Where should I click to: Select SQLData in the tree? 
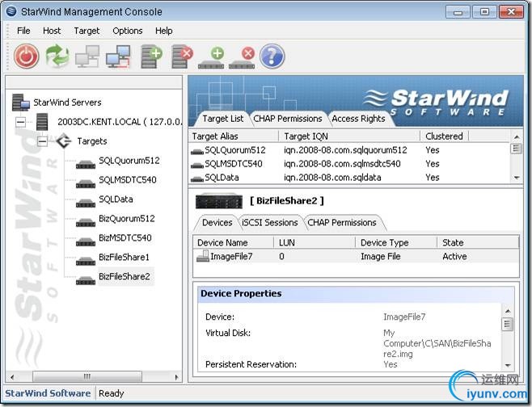click(x=116, y=199)
